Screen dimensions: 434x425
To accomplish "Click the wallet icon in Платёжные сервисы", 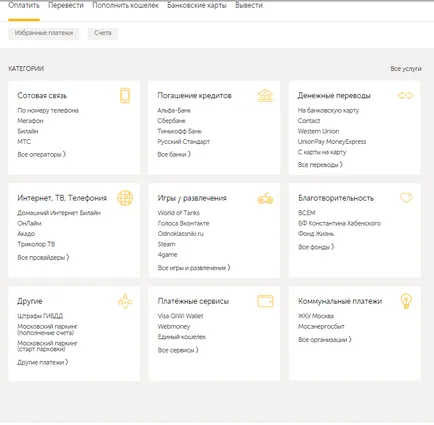I will (265, 301).
